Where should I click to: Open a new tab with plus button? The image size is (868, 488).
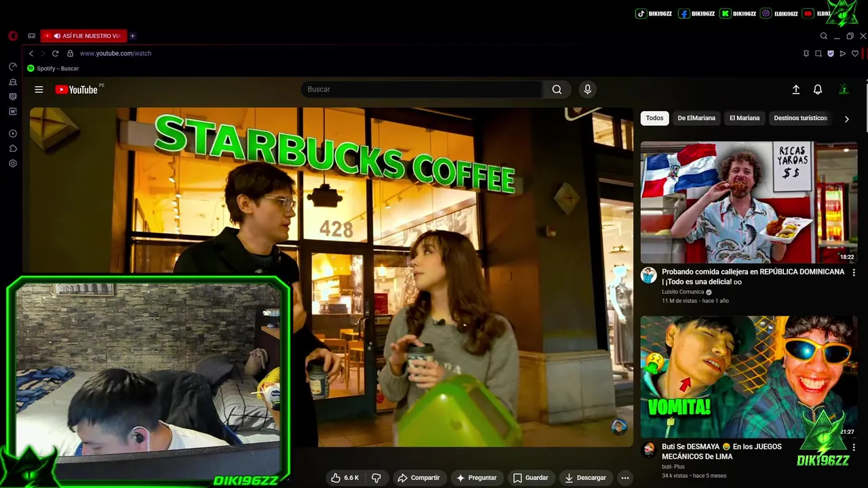tap(132, 36)
